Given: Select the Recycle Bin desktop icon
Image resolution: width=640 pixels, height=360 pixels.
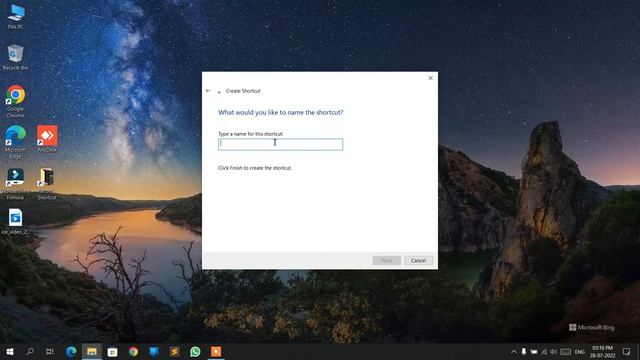Looking at the screenshot, I should point(16,58).
